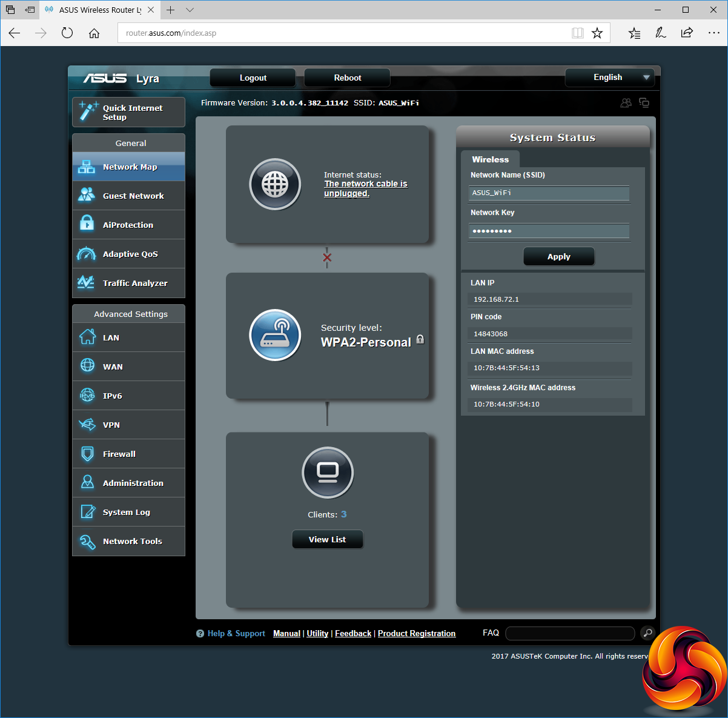Open browser tab list chevron
This screenshot has height=718, width=728.
190,10
